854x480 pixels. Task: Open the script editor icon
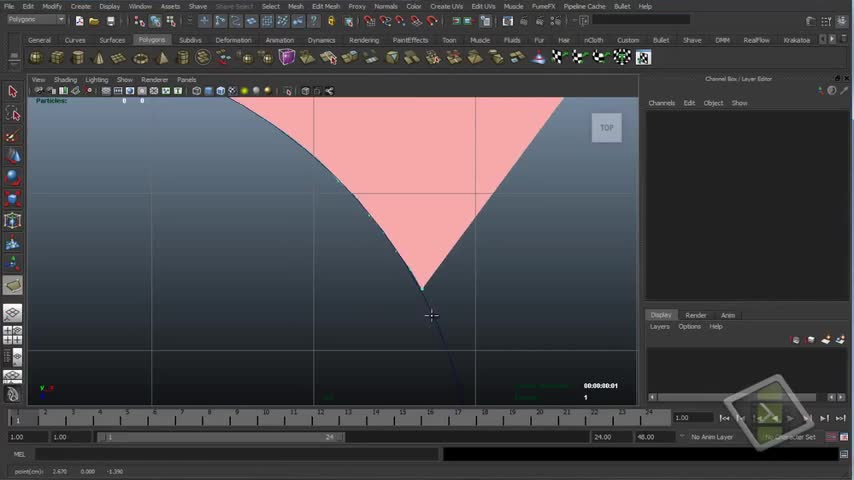(844, 454)
